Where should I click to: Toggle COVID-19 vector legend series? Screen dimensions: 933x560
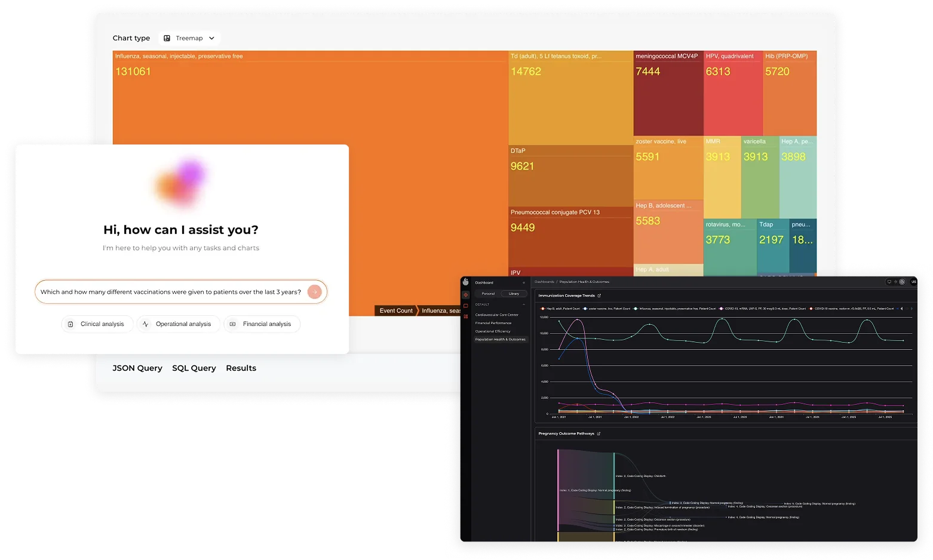point(851,309)
